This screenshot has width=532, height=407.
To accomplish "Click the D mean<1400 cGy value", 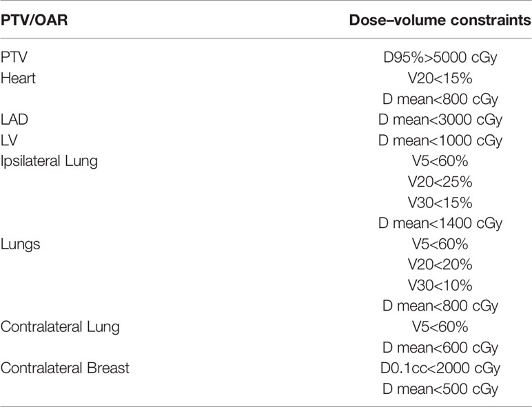I will [440, 224].
